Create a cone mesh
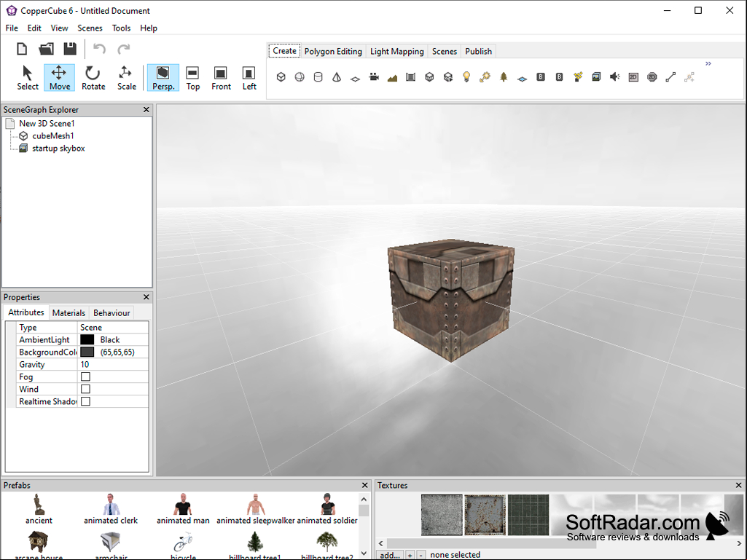Viewport: 747px width, 560px height. click(x=337, y=76)
